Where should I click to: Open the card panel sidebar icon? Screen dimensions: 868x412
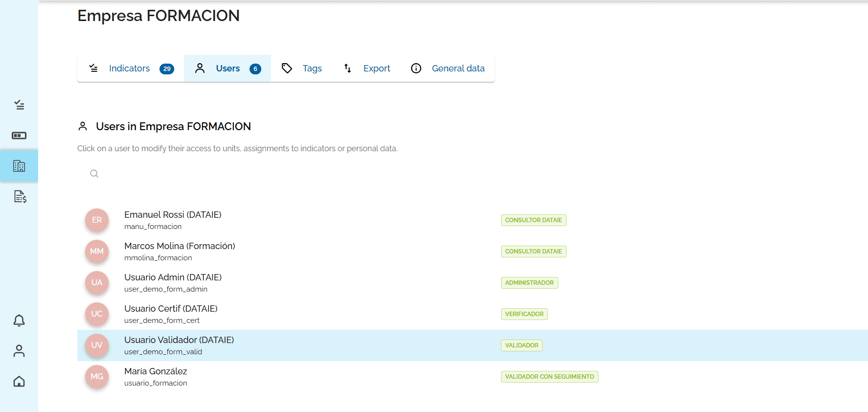[x=19, y=136]
